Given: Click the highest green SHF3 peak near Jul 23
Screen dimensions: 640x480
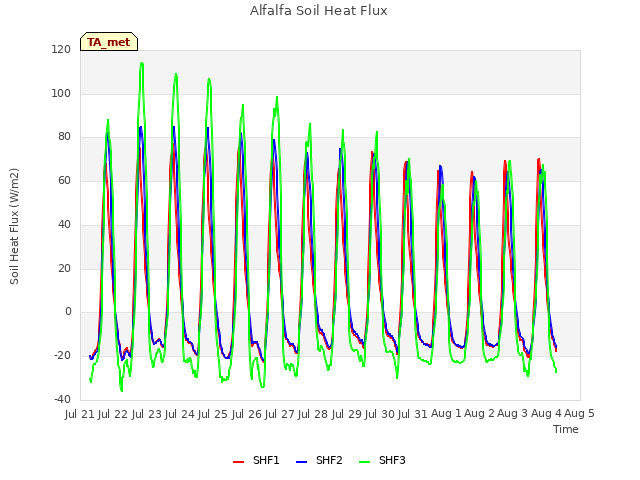Looking at the screenshot, I should (142, 63).
